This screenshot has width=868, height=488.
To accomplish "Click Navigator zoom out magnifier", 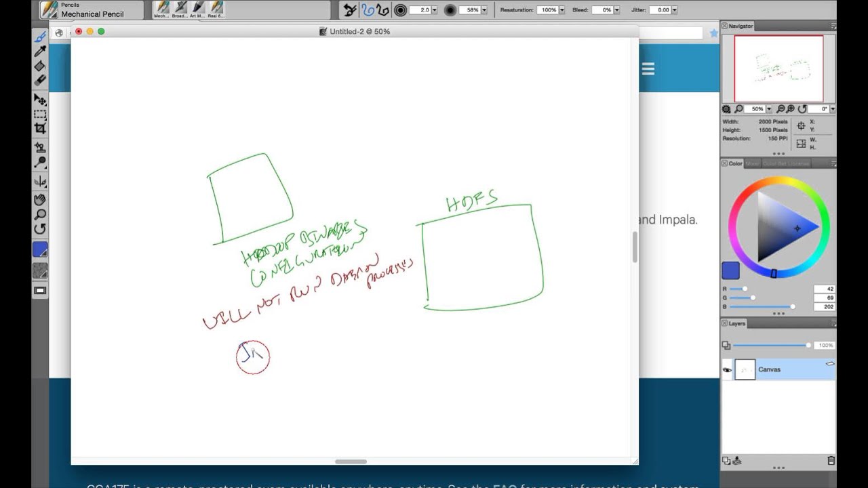I will [x=781, y=109].
